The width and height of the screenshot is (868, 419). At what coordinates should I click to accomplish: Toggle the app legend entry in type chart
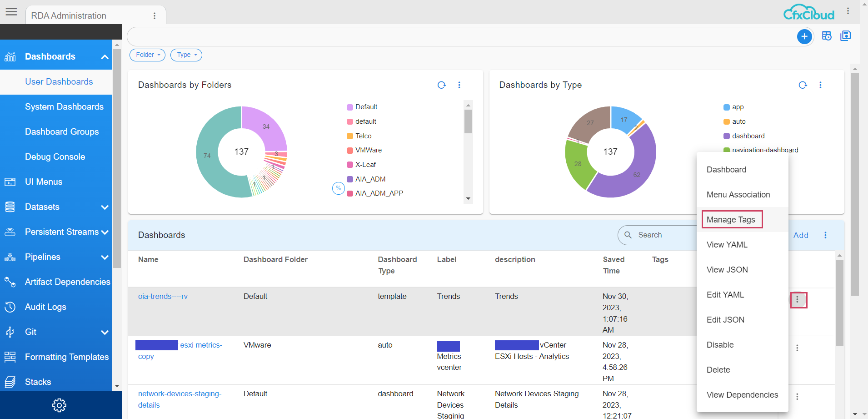[x=738, y=107]
